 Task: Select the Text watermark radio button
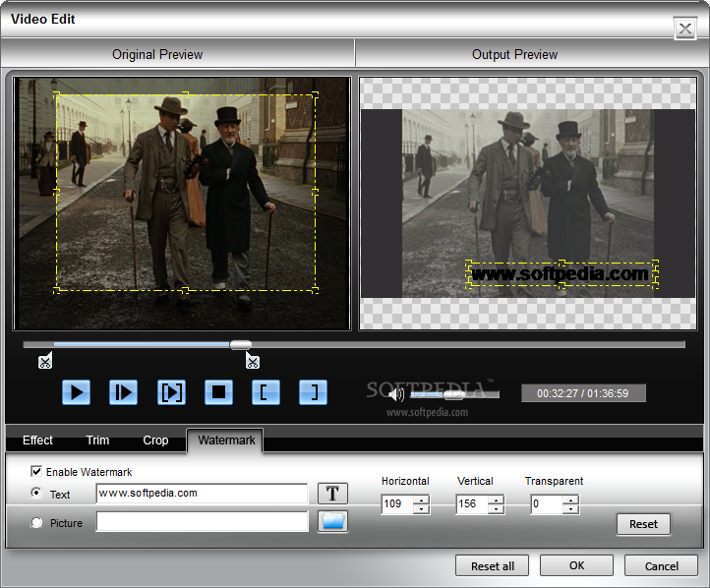[x=36, y=493]
